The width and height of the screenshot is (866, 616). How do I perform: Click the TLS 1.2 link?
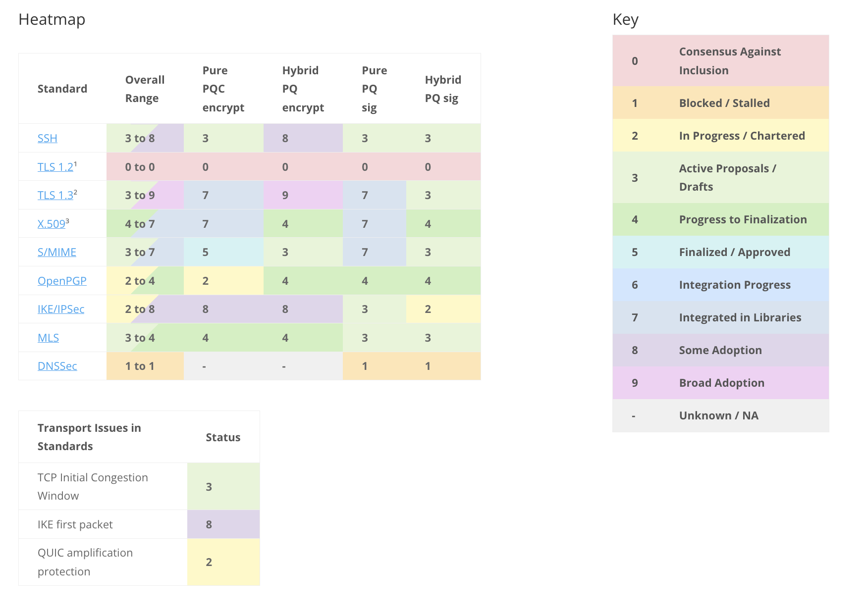click(x=55, y=167)
